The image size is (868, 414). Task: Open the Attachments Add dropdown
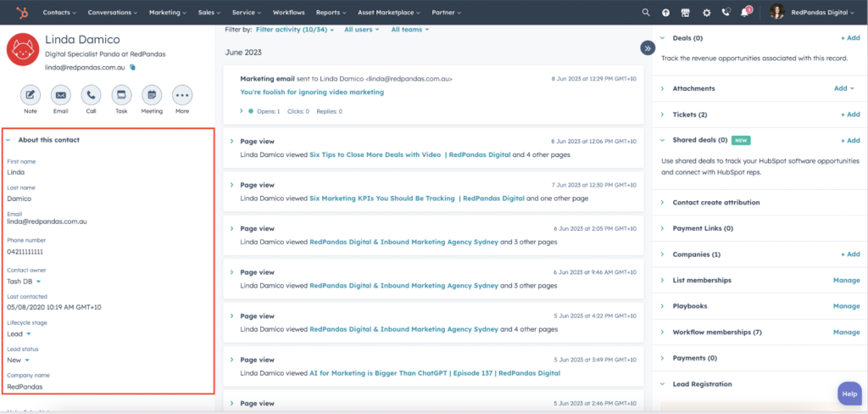844,88
